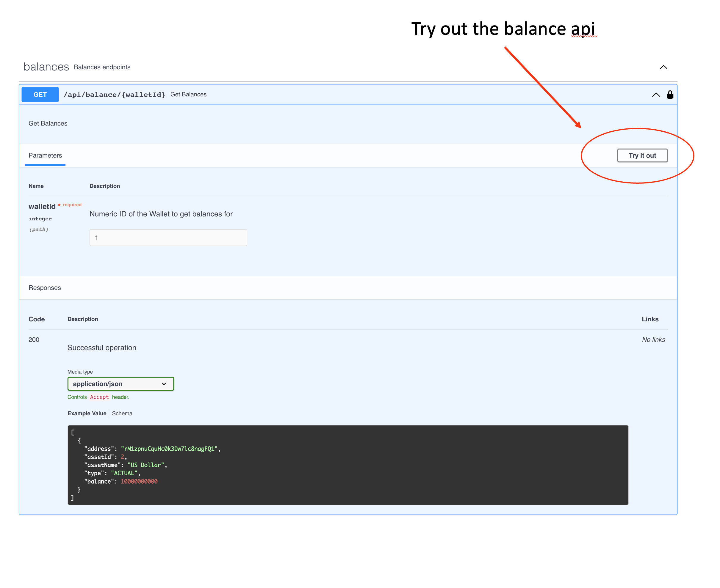Select the Parameters tab
This screenshot has height=588, width=720.
click(x=45, y=155)
